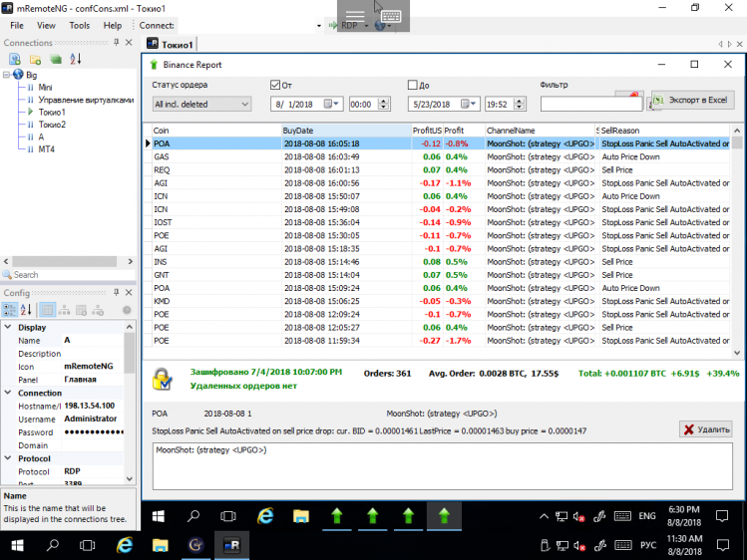Screen dimensions: 747x560
Task: Sort by SellReason column header
Action: [x=664, y=131]
